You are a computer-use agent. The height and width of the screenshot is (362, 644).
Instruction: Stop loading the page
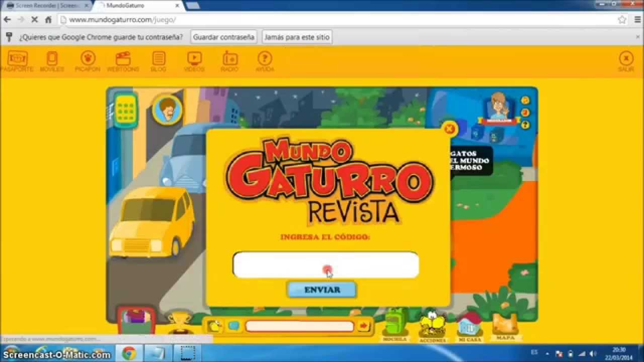pos(35,20)
